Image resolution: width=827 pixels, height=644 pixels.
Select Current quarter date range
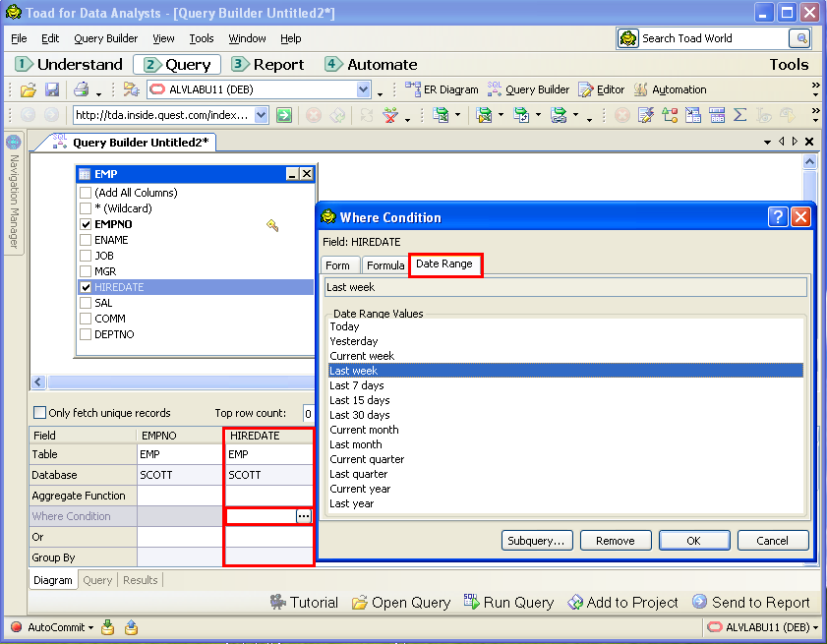(565, 459)
